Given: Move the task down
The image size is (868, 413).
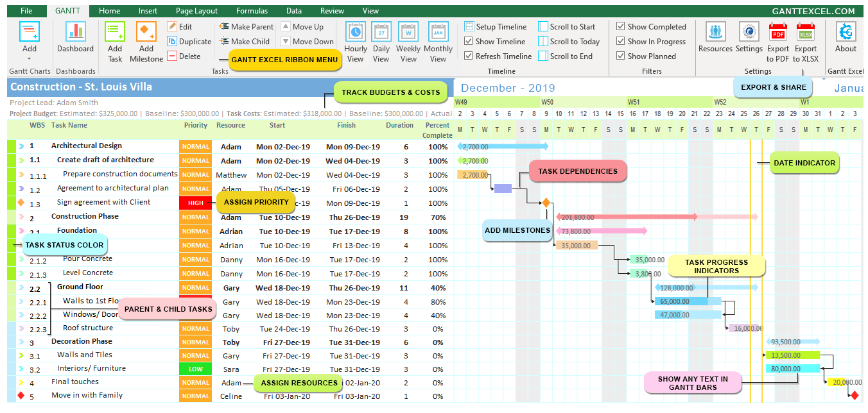Looking at the screenshot, I should click(308, 42).
